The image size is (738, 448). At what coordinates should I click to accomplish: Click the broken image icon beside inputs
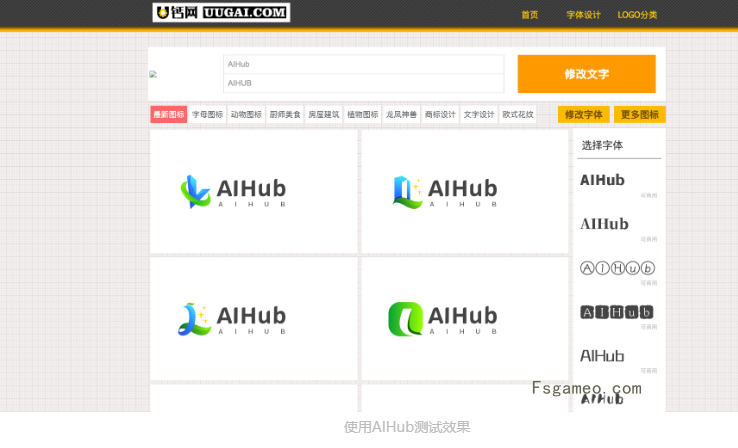click(x=153, y=74)
